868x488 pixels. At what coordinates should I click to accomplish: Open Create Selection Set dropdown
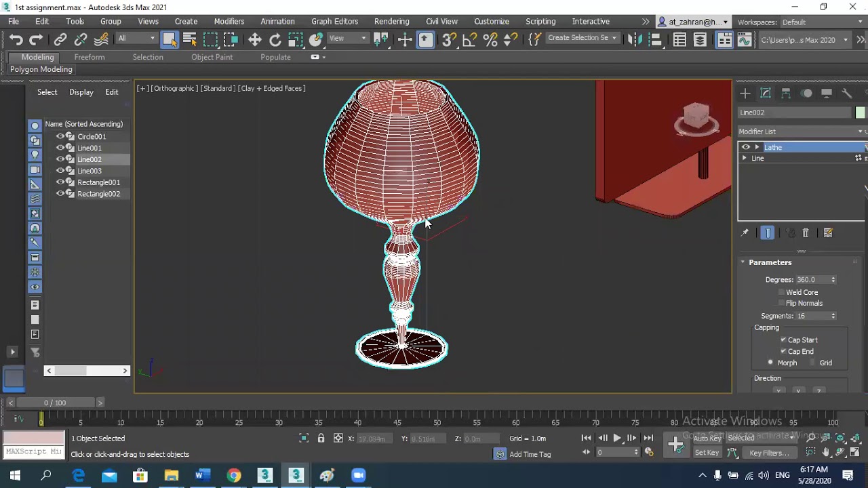582,38
